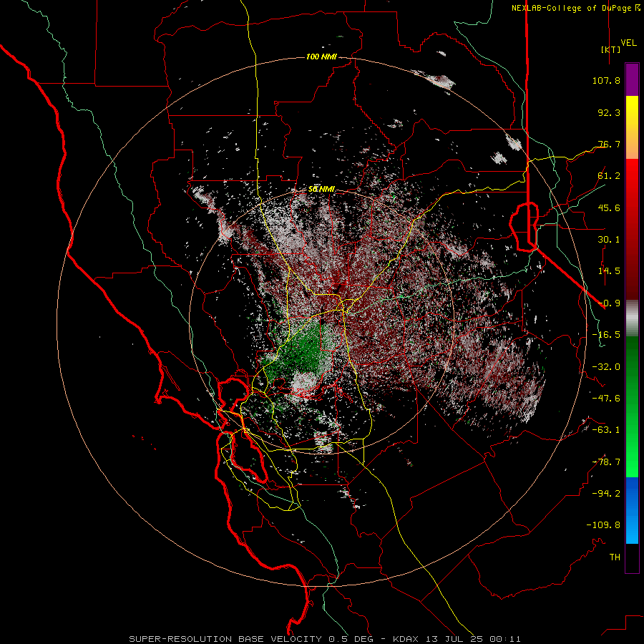
Task: Click the 76.7 scale value
Action: point(609,144)
